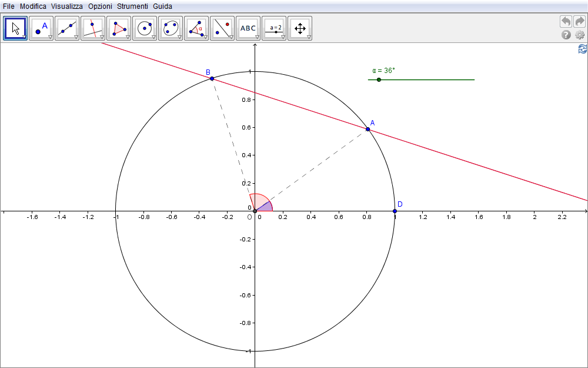The height and width of the screenshot is (368, 588).
Task: Activate the Angle measurement tool
Action: tap(196, 28)
